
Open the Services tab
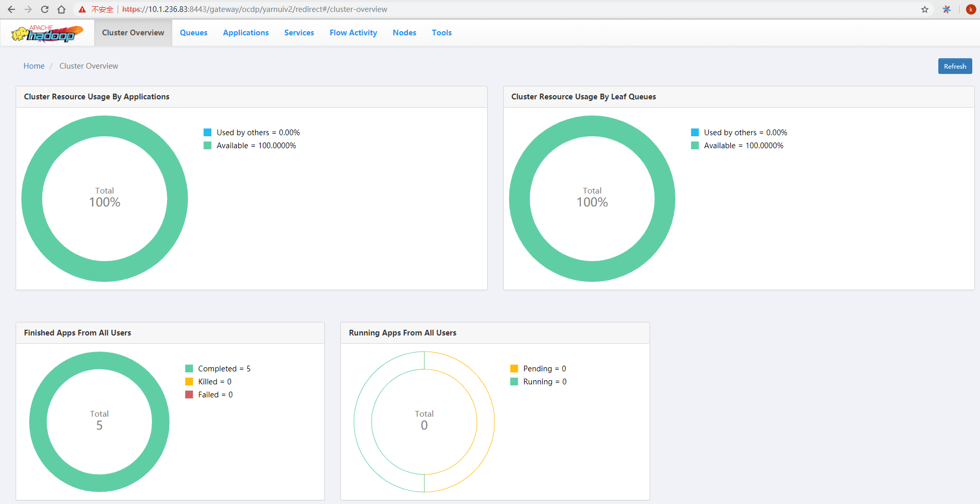coord(299,33)
